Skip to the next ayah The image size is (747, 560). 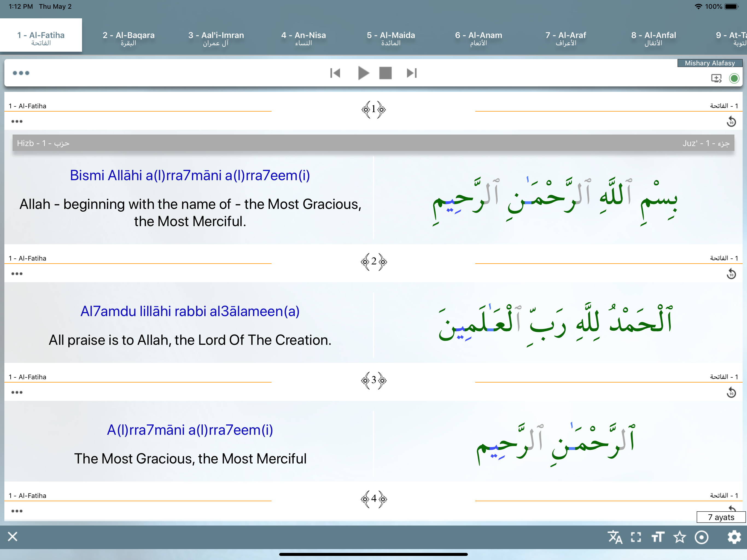click(x=412, y=73)
